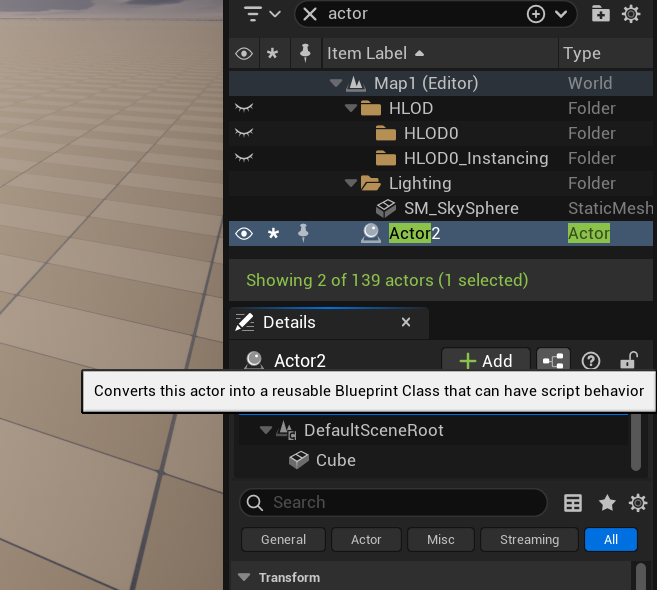Screen dimensions: 657x590
Task: Open the Outliner filter options menu
Action: (262, 14)
